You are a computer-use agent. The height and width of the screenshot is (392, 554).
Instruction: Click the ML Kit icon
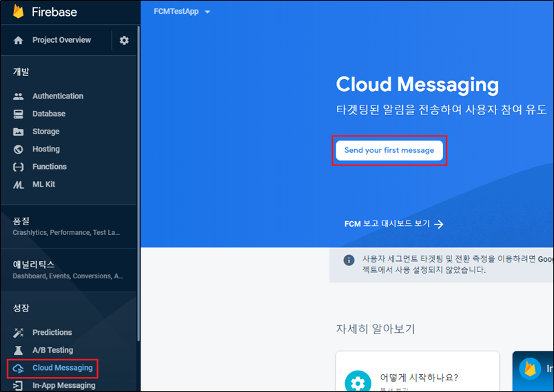click(x=19, y=185)
